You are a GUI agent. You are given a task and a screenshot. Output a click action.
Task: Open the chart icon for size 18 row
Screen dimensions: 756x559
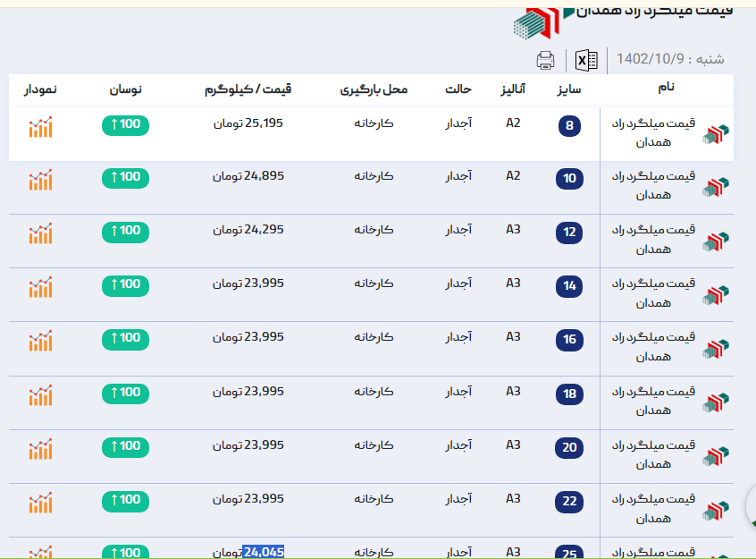pos(40,395)
